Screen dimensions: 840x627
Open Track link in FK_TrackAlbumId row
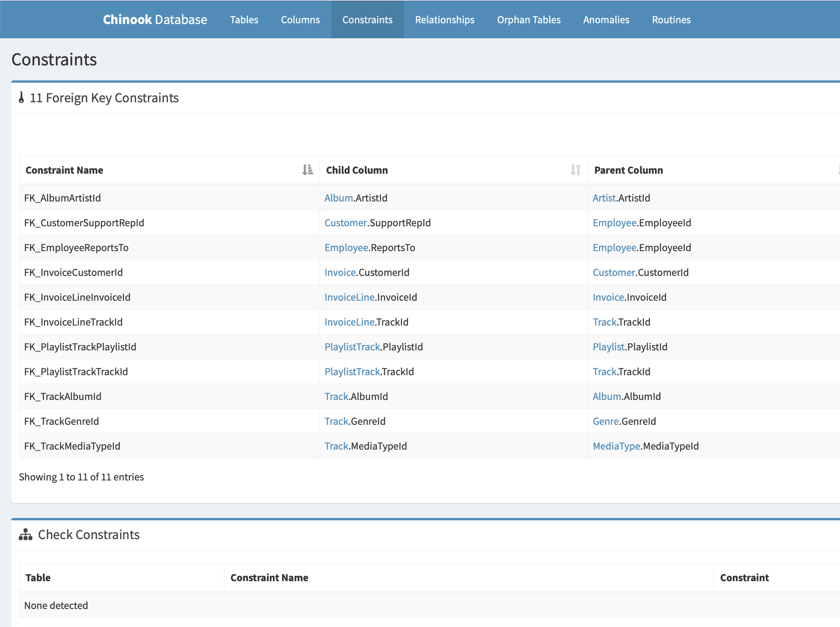point(336,397)
